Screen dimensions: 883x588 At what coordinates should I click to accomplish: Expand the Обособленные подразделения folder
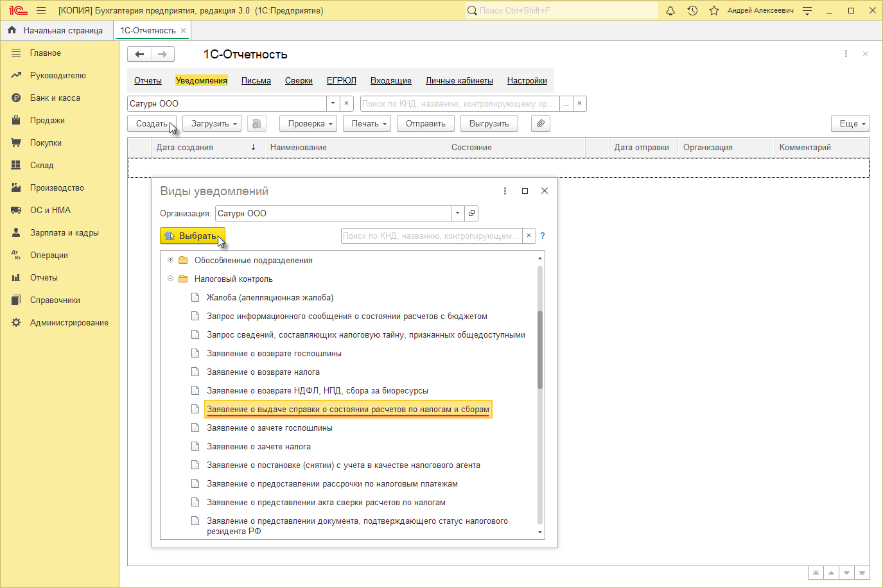170,260
